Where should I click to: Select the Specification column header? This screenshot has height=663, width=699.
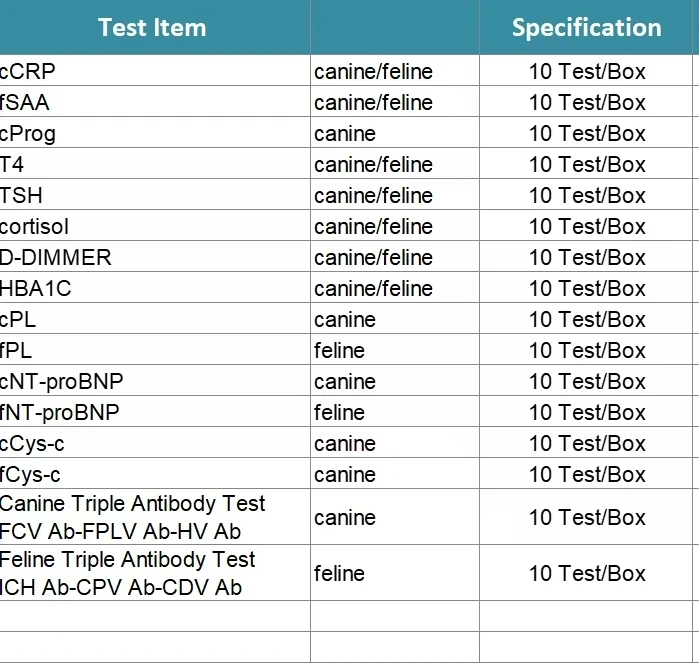pyautogui.click(x=587, y=27)
